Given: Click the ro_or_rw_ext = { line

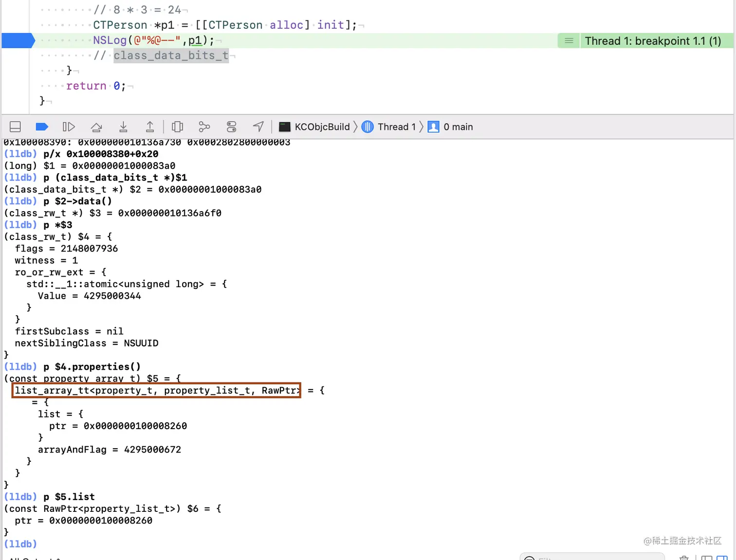Looking at the screenshot, I should coord(60,272).
